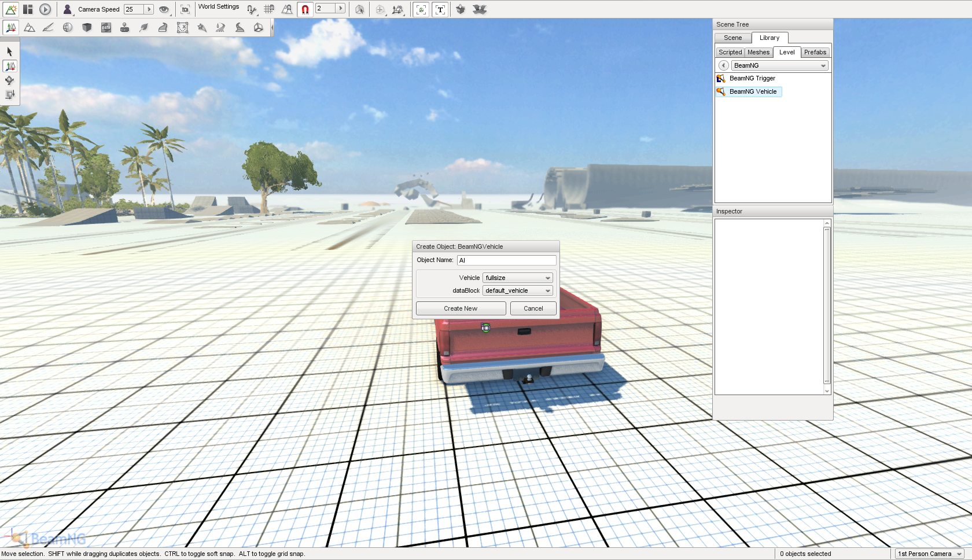Select the Sketch Tool cube icon

point(87,27)
